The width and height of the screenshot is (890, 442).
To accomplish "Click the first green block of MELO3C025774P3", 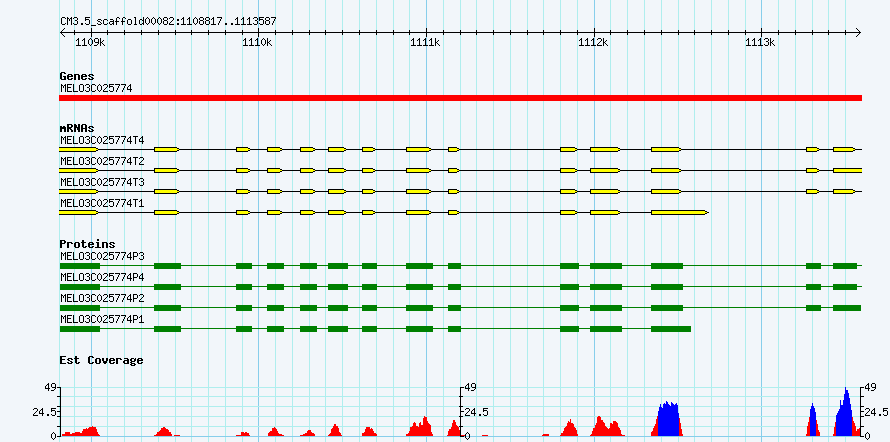I will 79,266.
